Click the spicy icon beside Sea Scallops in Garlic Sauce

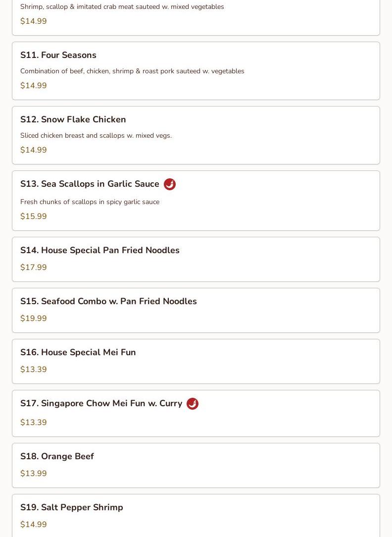point(170,184)
